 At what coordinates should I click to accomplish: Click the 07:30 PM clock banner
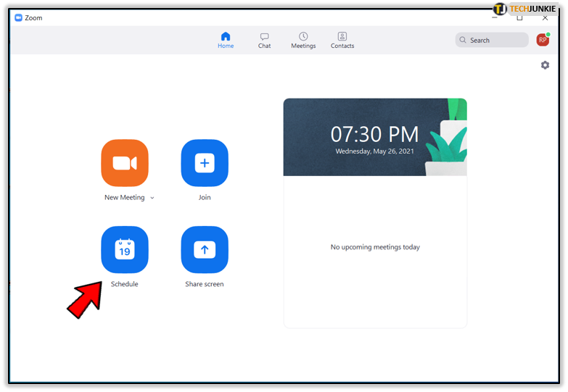[x=375, y=137]
